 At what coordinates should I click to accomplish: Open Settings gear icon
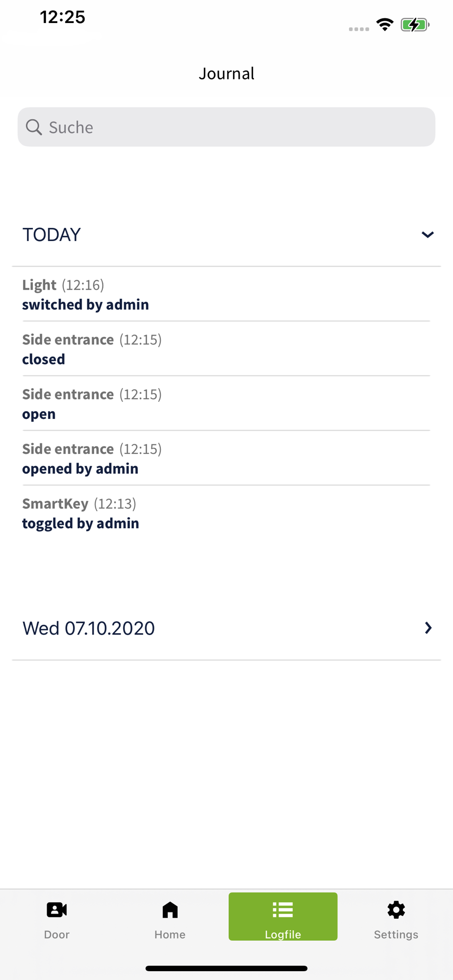coord(396,910)
